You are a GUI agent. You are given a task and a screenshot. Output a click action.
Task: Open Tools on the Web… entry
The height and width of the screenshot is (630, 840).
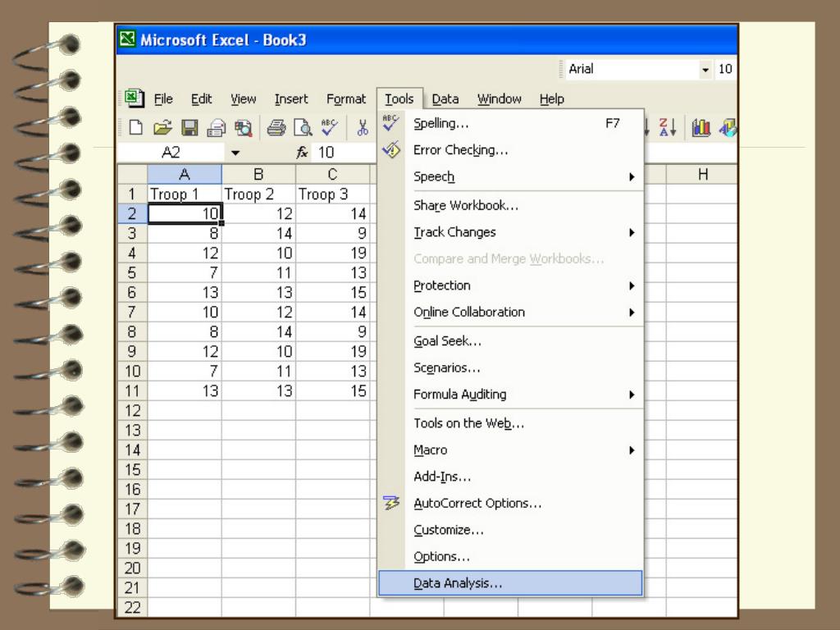510,423
